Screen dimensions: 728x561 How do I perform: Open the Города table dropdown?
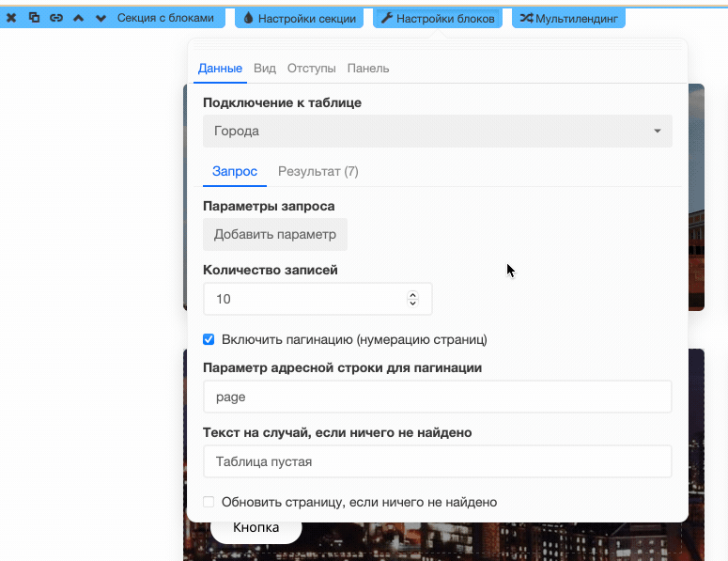pos(438,131)
